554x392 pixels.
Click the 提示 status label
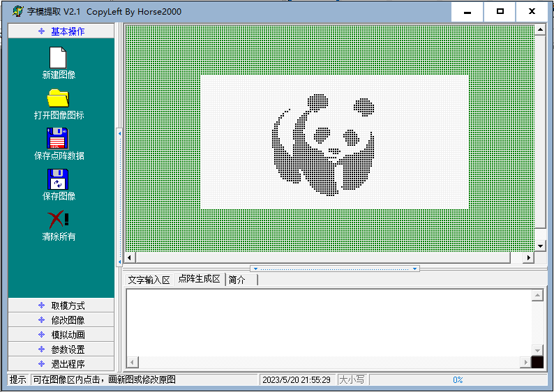18,379
